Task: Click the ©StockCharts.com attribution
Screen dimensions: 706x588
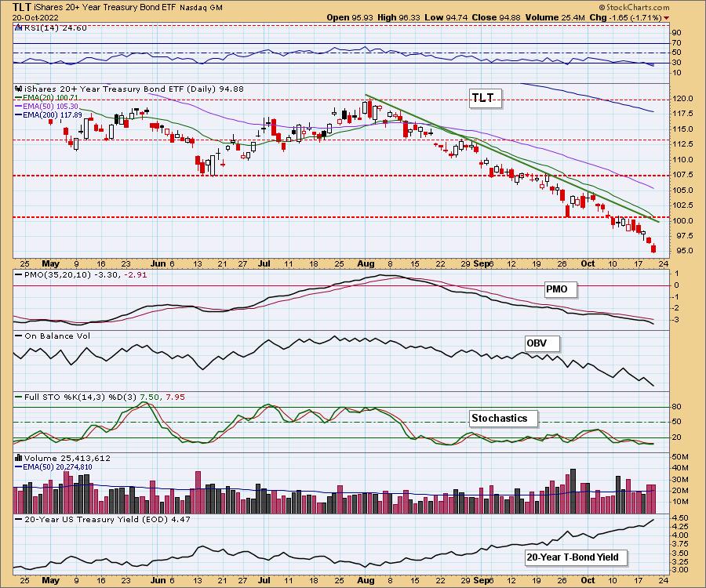Action: click(634, 7)
